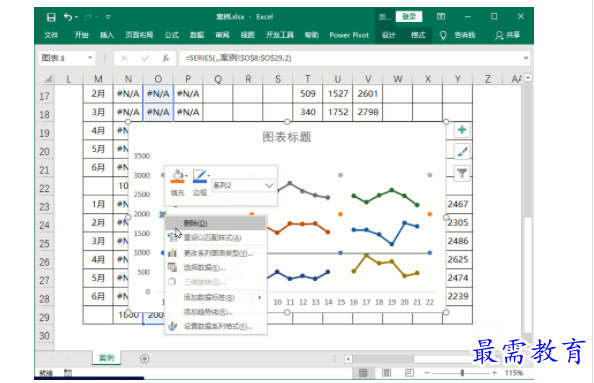Add a new sheet with plus icon

click(x=144, y=358)
